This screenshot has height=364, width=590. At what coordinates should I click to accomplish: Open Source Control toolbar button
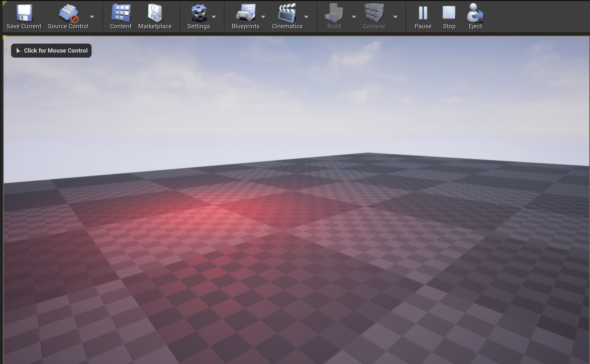(x=68, y=17)
